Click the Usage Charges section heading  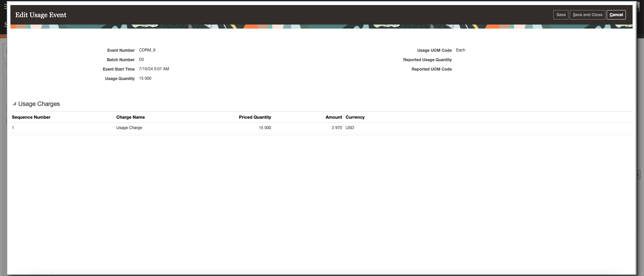coord(39,104)
